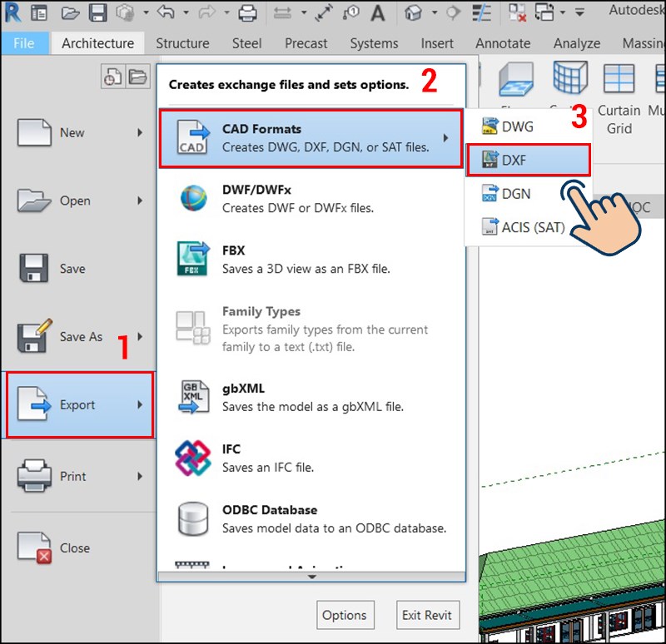Select DWG from CAD formats submenu
This screenshot has width=666, height=644.
(x=528, y=126)
